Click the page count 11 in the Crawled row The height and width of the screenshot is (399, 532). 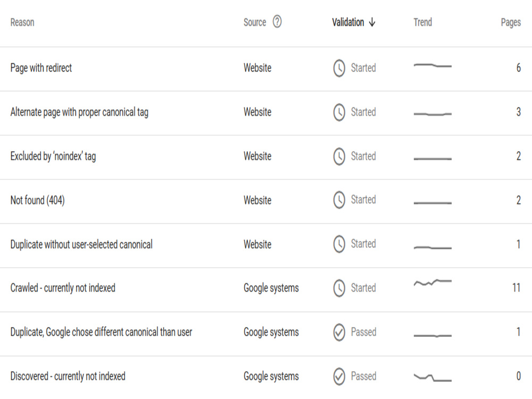[x=517, y=288]
